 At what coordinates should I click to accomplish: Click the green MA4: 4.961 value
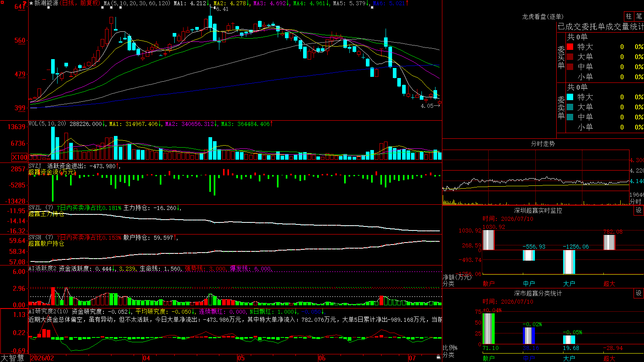coord(310,3)
